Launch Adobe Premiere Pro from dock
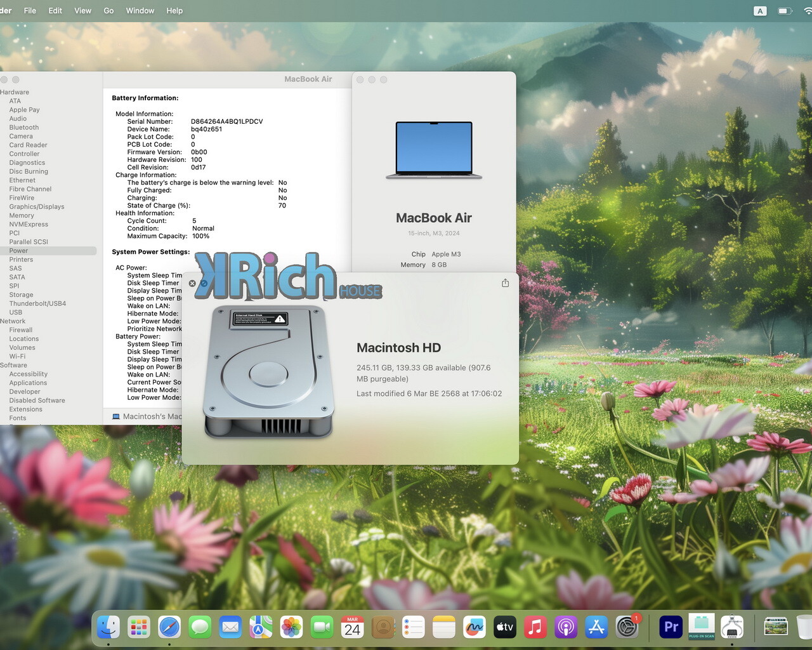This screenshot has width=812, height=650. tap(671, 627)
